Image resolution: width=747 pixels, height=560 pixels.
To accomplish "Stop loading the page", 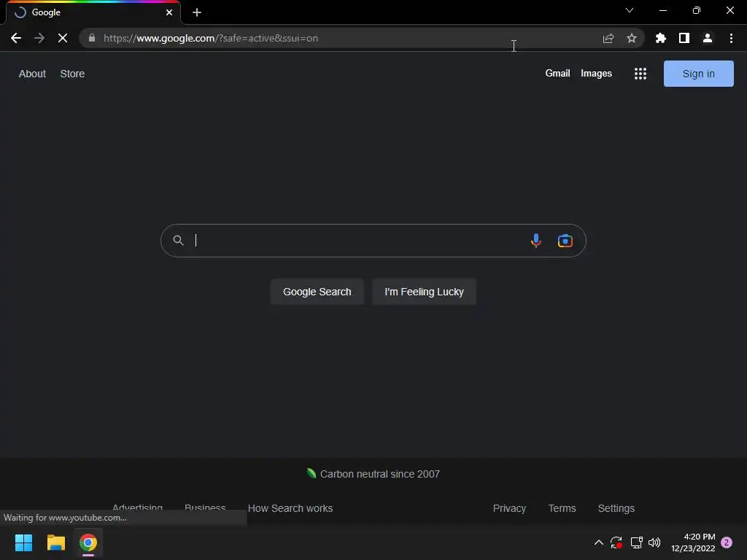I will point(63,38).
